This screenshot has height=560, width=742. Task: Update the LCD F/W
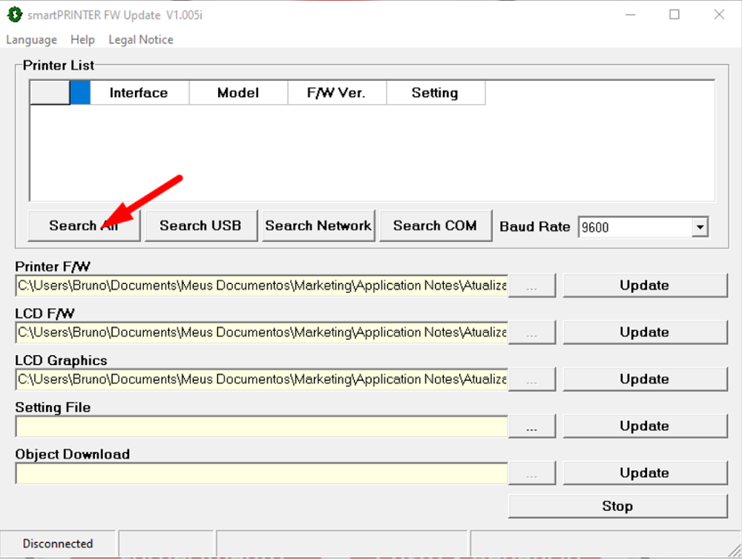click(x=644, y=332)
